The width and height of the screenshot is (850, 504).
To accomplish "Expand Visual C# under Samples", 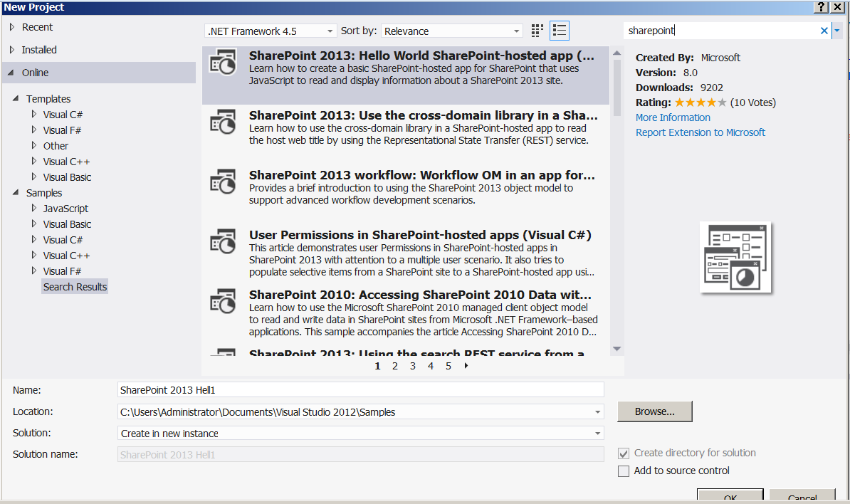I will coord(34,239).
